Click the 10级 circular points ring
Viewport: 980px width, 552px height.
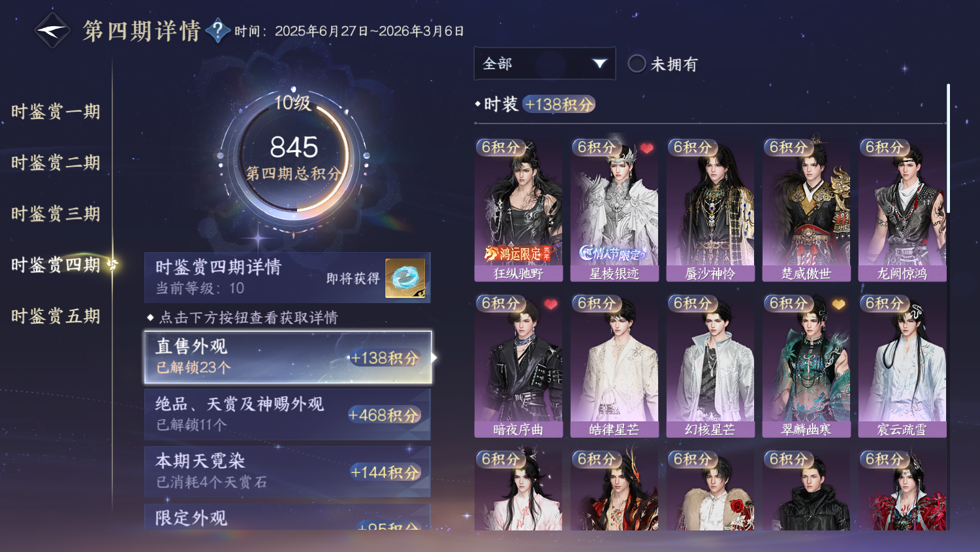pyautogui.click(x=293, y=157)
